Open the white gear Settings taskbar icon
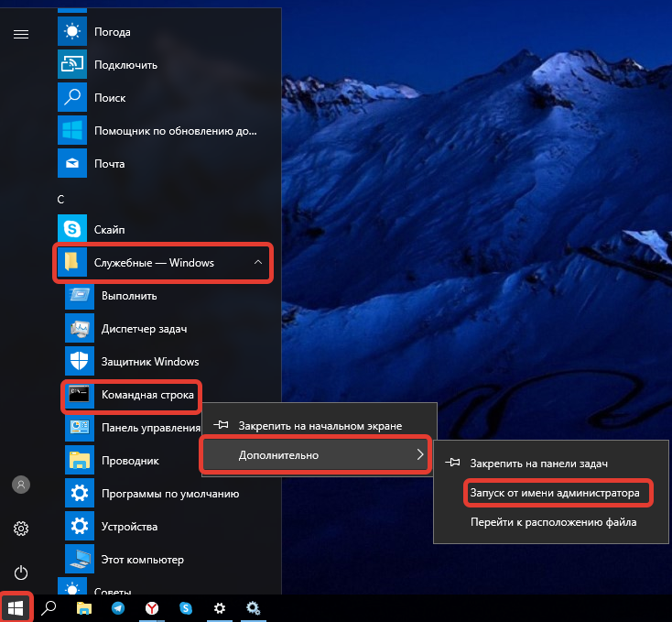This screenshot has width=672, height=622. click(x=220, y=608)
